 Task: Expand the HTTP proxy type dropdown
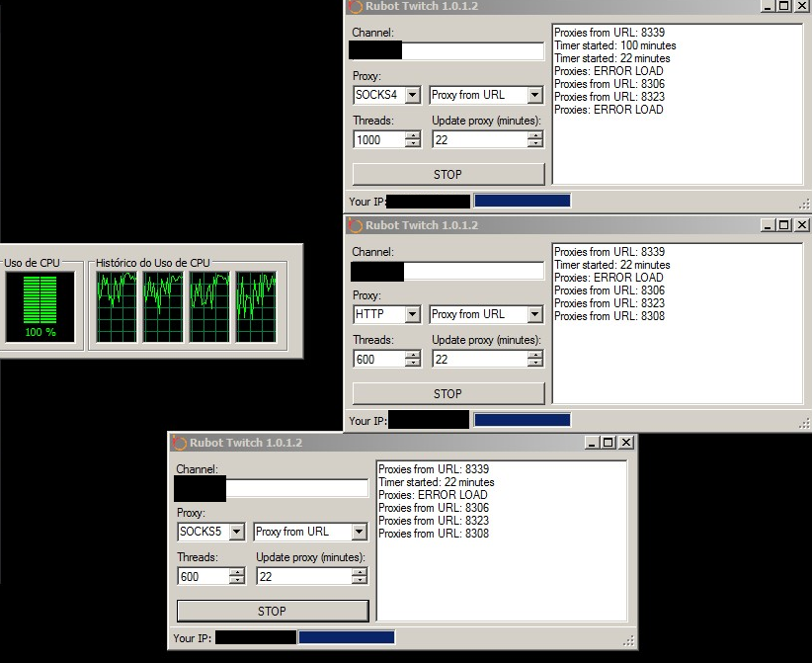tap(412, 315)
